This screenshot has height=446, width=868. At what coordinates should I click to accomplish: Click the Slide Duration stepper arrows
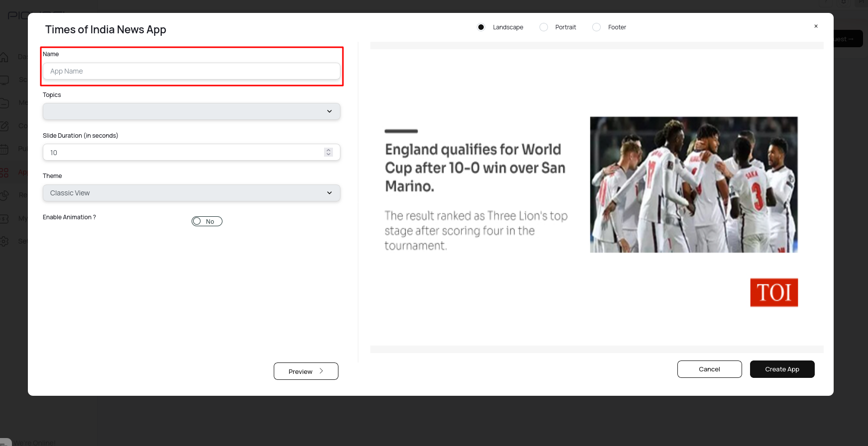click(328, 152)
